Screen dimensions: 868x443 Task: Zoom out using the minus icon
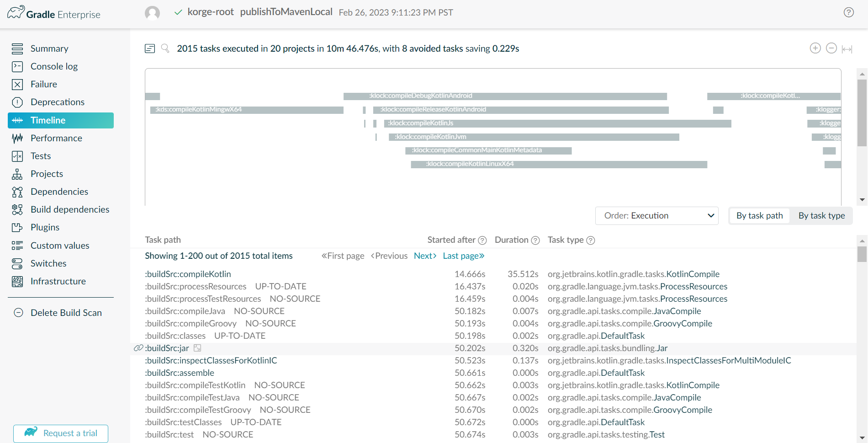831,48
